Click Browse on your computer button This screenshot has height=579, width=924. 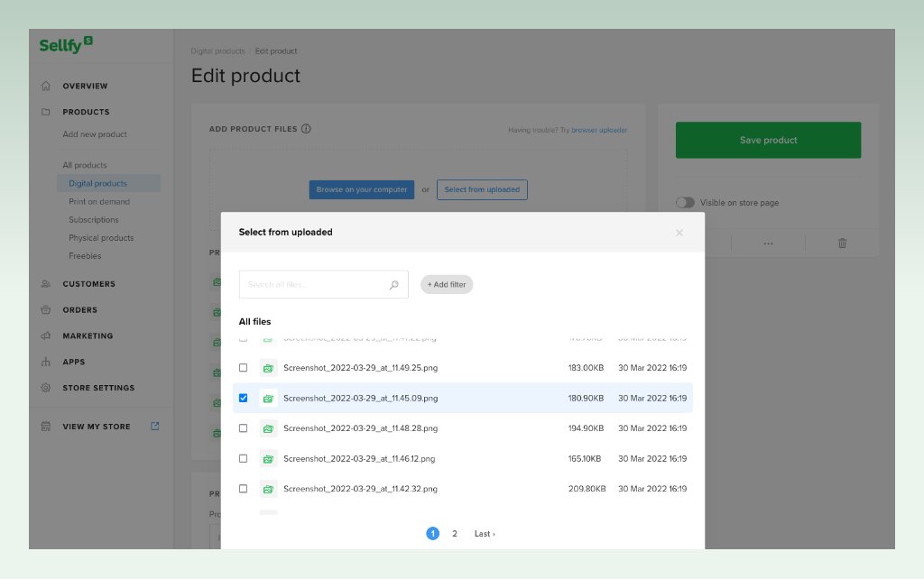(x=362, y=189)
